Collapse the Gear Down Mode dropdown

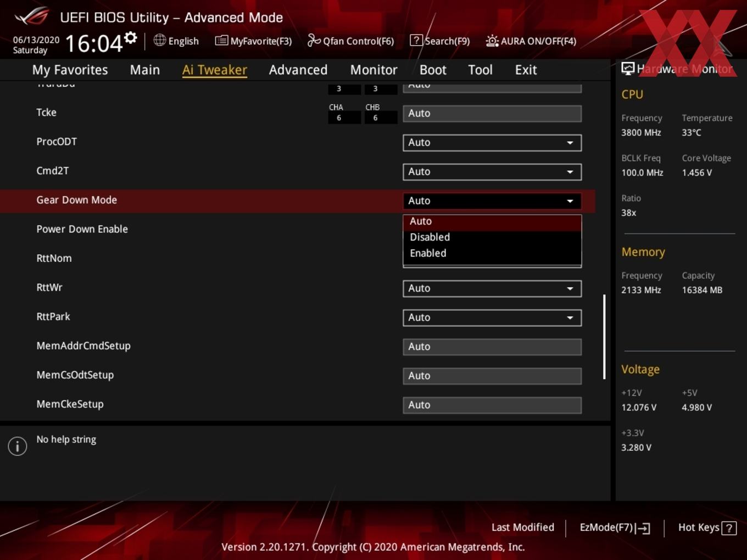pos(492,200)
